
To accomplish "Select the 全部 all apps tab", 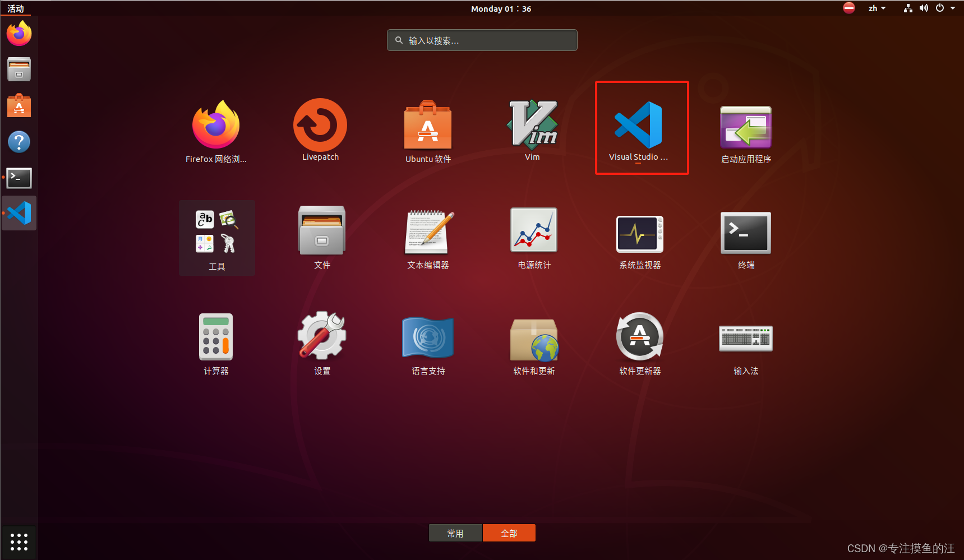I will (509, 533).
